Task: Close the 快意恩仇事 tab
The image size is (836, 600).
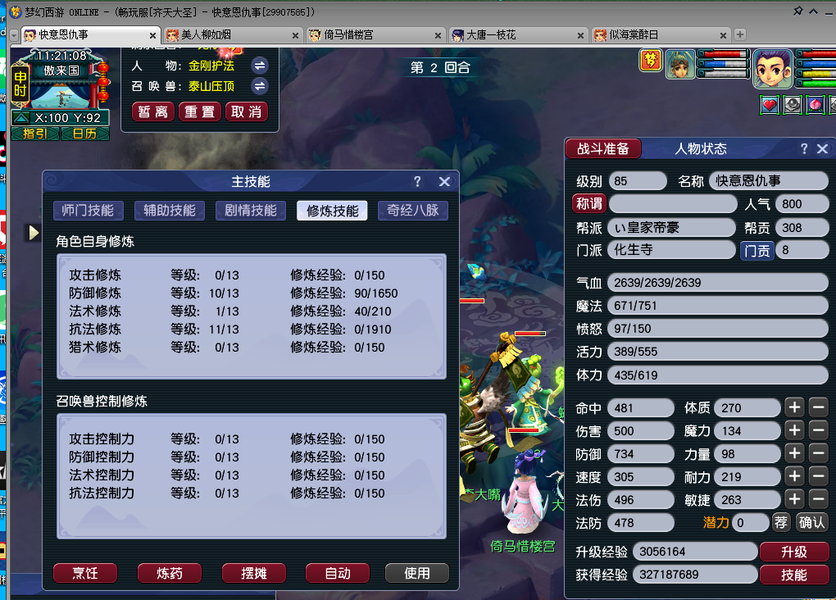Action: [x=152, y=36]
